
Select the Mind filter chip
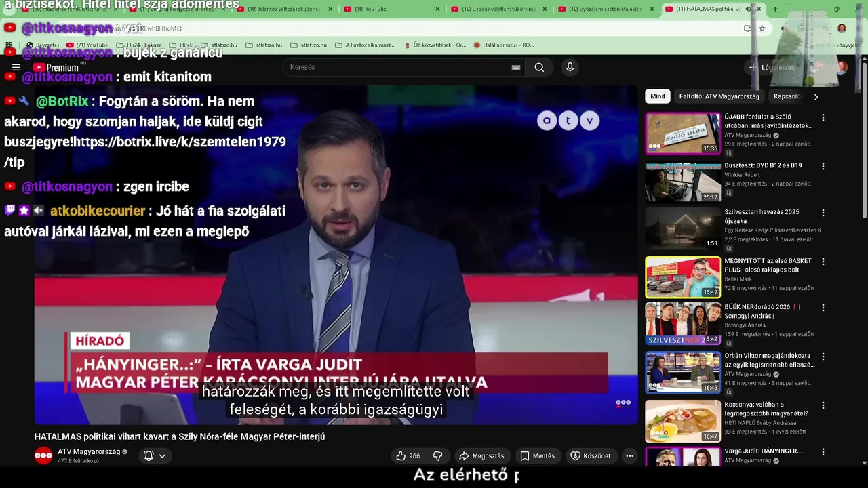click(x=658, y=96)
